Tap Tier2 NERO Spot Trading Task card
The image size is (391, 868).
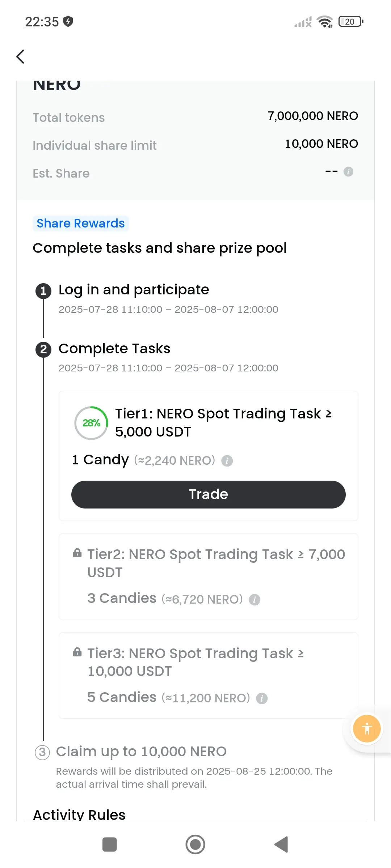pyautogui.click(x=209, y=577)
